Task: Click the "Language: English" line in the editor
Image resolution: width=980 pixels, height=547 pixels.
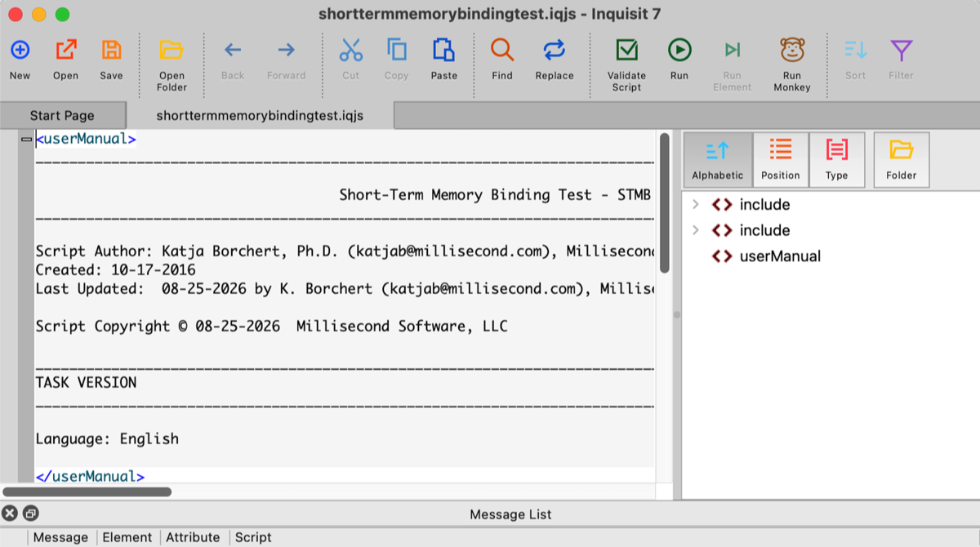Action: pos(107,439)
